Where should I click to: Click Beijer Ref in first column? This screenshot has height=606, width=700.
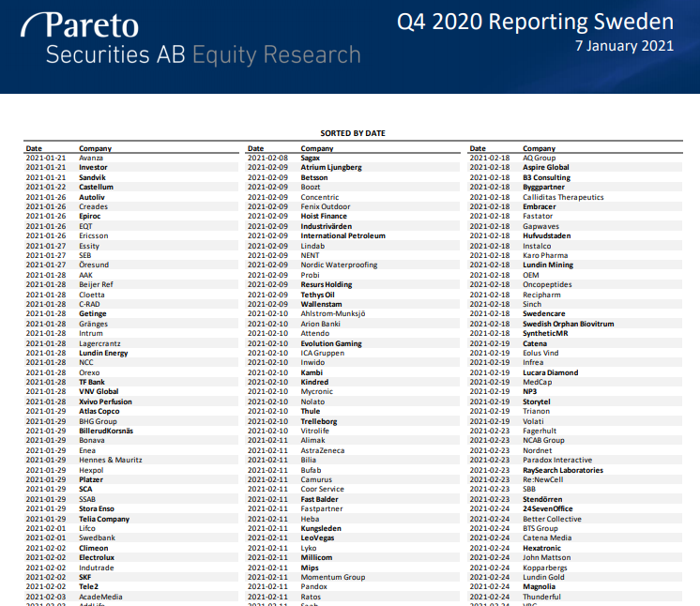tap(96, 284)
